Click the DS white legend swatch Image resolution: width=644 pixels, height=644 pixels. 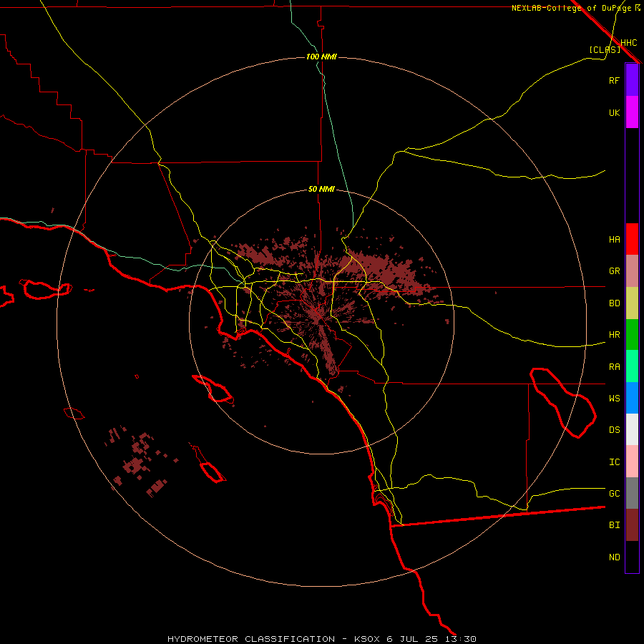(x=632, y=429)
